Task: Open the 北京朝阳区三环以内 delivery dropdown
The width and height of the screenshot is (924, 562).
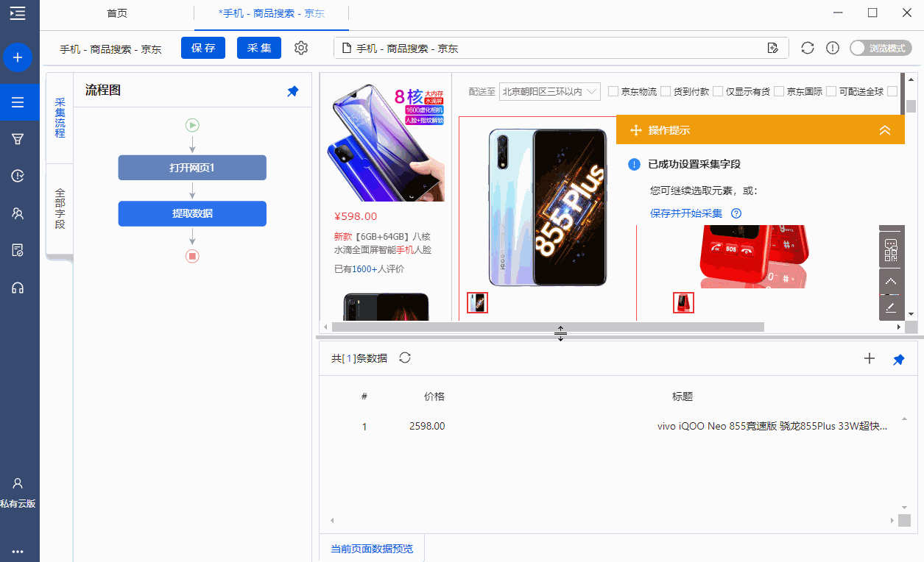Action: tap(550, 91)
